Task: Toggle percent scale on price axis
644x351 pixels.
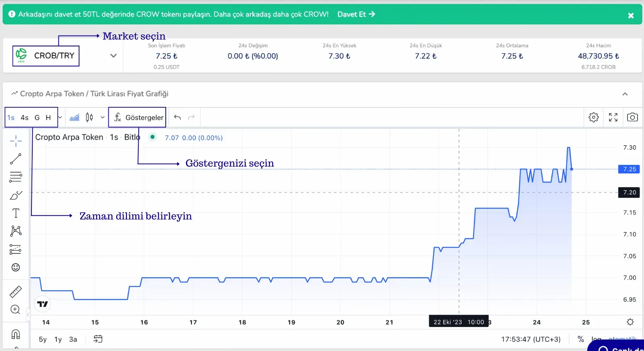Action: (x=581, y=339)
